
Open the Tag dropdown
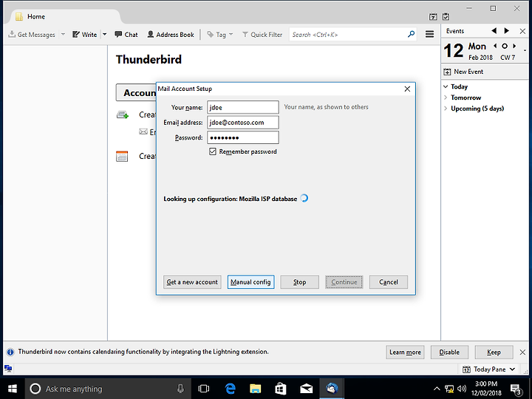[220, 35]
